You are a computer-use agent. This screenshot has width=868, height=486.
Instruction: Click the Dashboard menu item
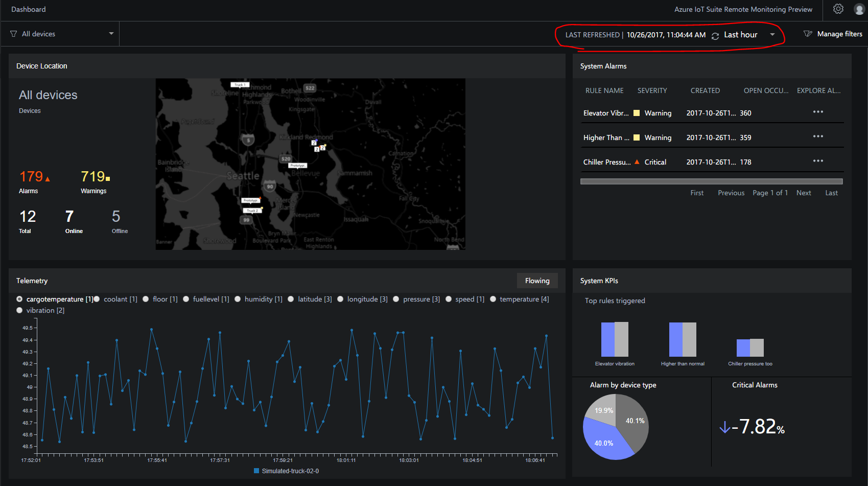(29, 9)
